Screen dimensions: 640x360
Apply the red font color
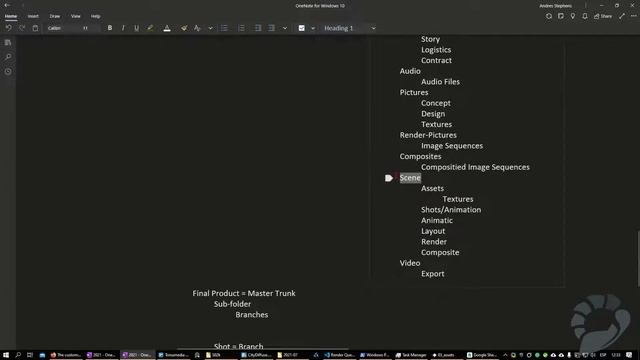[167, 28]
